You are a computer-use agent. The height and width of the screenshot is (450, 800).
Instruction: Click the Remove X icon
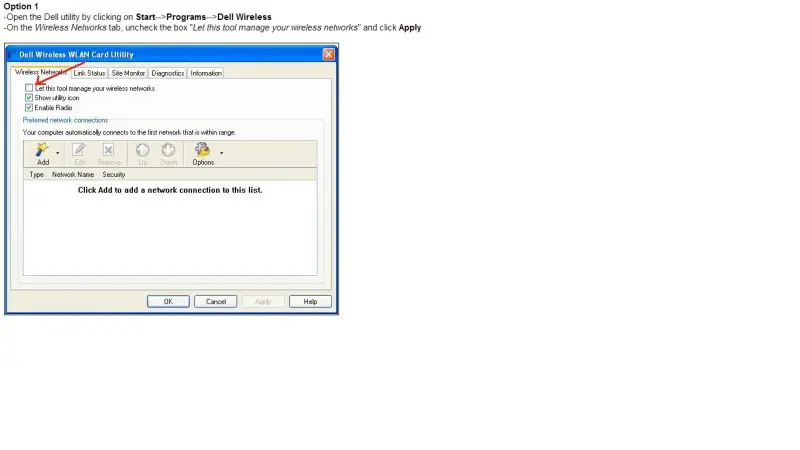pos(108,150)
